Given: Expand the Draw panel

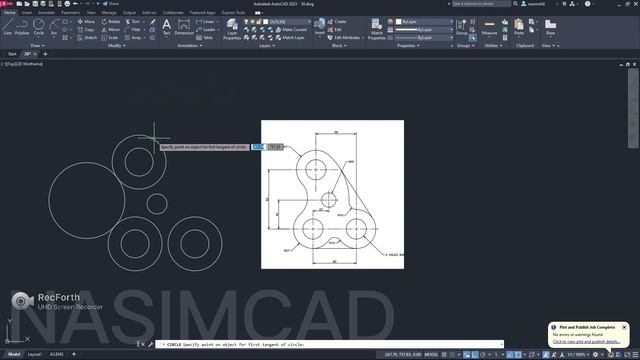Looking at the screenshot, I should 38,46.
